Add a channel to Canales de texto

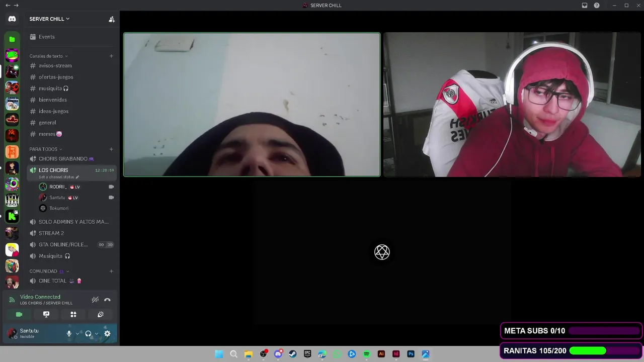coord(111,56)
